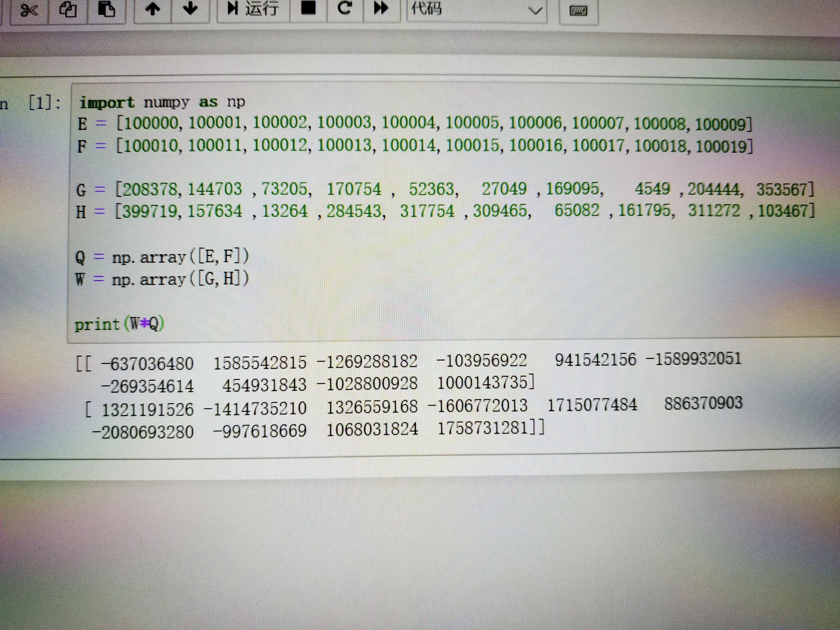This screenshot has width=840, height=630.
Task: Cut the selected cell with scissors icon
Action: click(29, 10)
